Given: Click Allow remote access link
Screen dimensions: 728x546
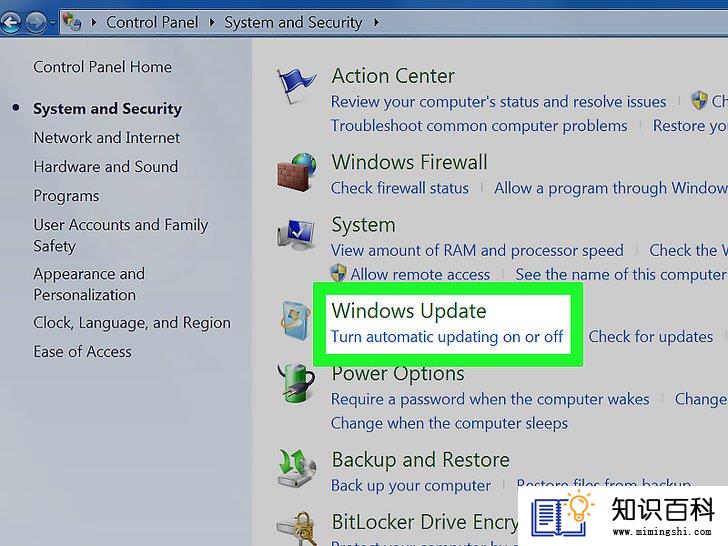Looking at the screenshot, I should [420, 274].
